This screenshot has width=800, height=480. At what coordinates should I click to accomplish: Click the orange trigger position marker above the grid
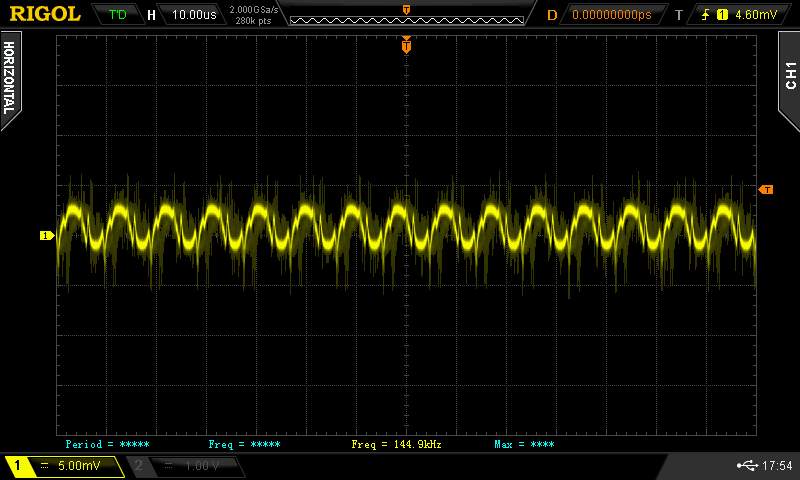406,45
